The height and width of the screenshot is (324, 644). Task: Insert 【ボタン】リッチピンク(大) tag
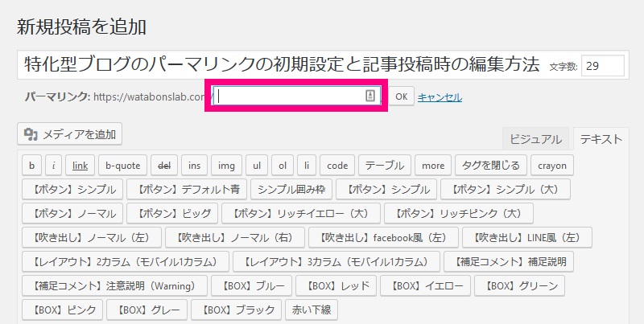[459, 213]
